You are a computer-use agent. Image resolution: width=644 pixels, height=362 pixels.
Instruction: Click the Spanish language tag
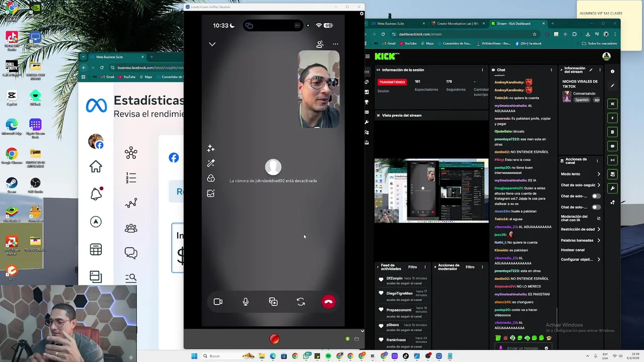[x=582, y=100]
